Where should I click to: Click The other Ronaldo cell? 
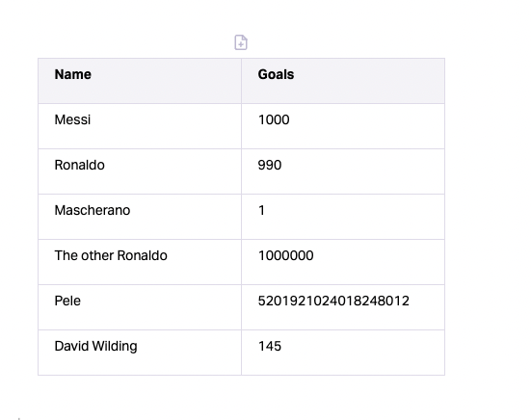140,262
